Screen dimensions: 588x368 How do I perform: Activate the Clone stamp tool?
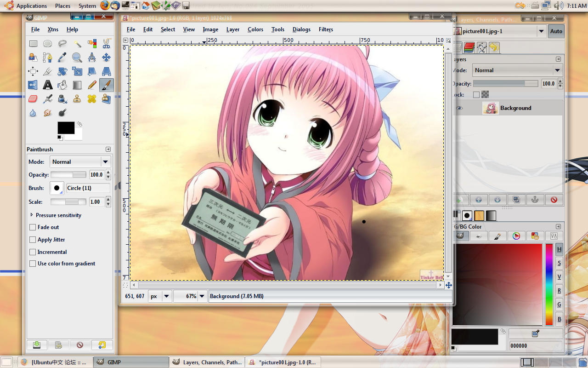coord(77,99)
